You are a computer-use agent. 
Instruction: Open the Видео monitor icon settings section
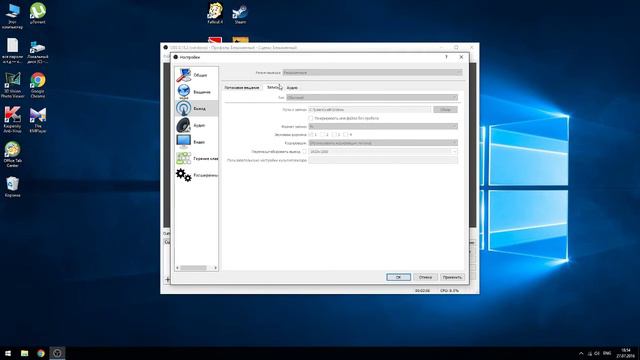183,142
